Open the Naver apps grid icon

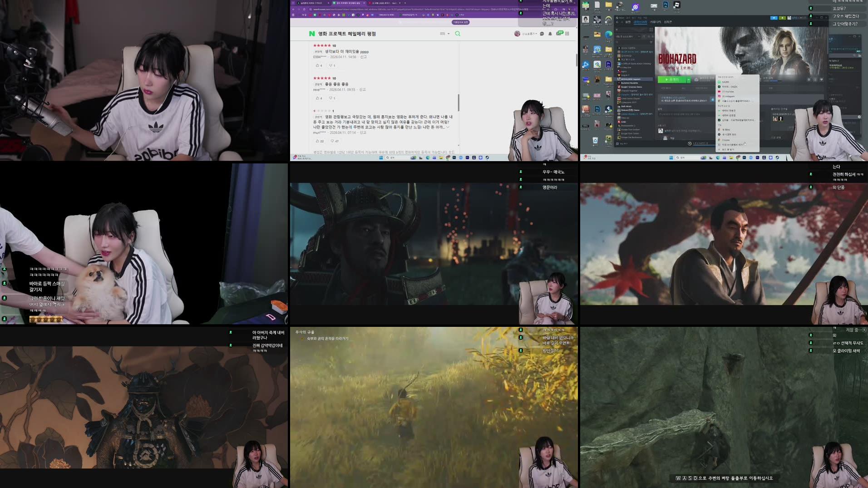click(x=567, y=34)
